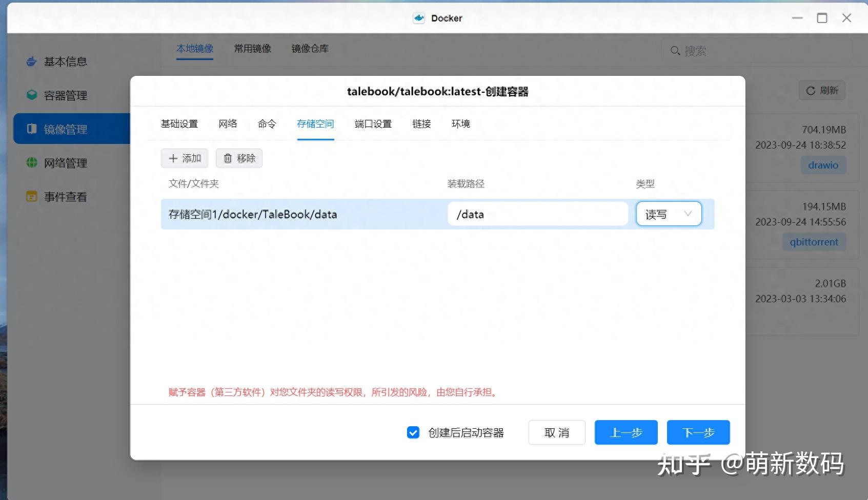Click the 下一步 button
The image size is (868, 500).
click(x=698, y=432)
